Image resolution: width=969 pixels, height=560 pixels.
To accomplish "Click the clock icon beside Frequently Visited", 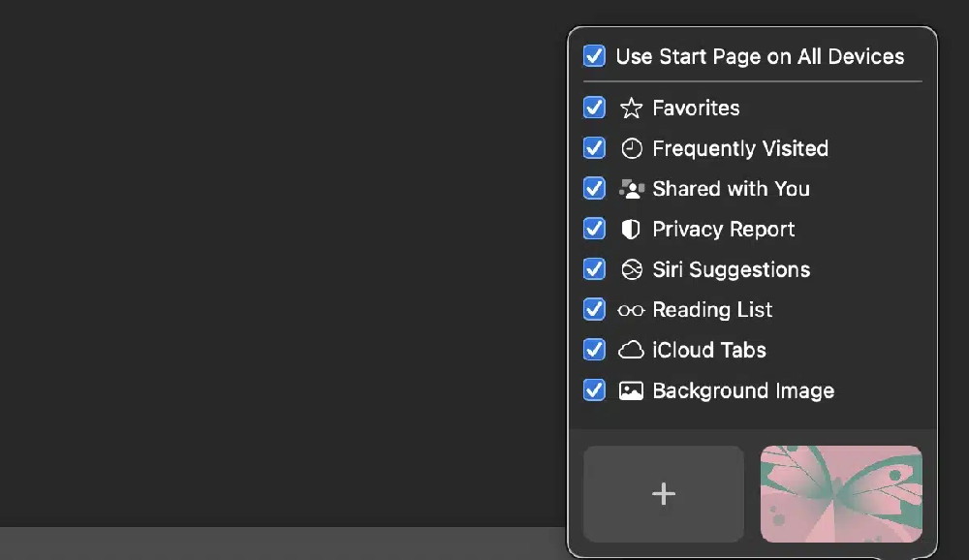I will [x=631, y=148].
